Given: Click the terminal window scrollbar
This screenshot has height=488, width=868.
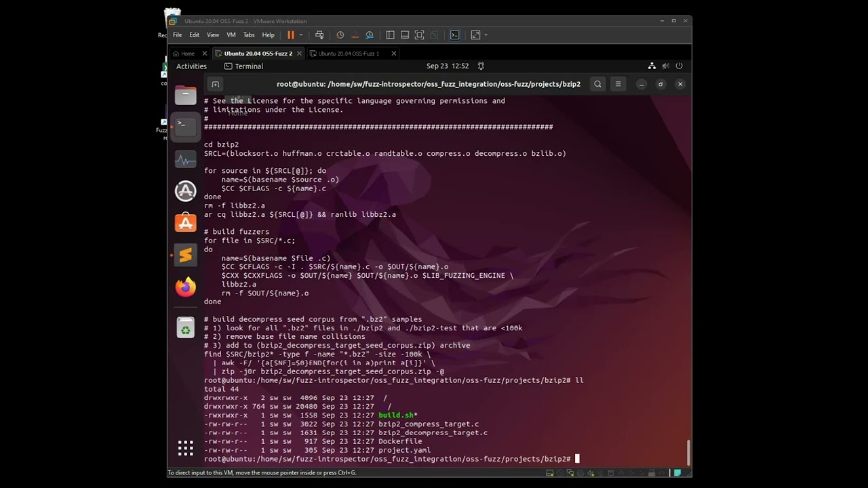Looking at the screenshot, I should [x=688, y=451].
